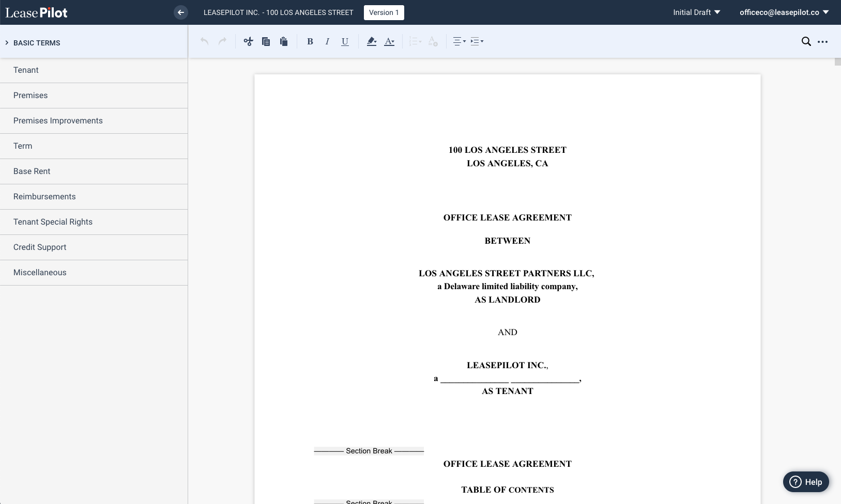Image resolution: width=841 pixels, height=504 pixels.
Task: Open the officeco@leasepilot.co account dropdown
Action: [x=782, y=12]
